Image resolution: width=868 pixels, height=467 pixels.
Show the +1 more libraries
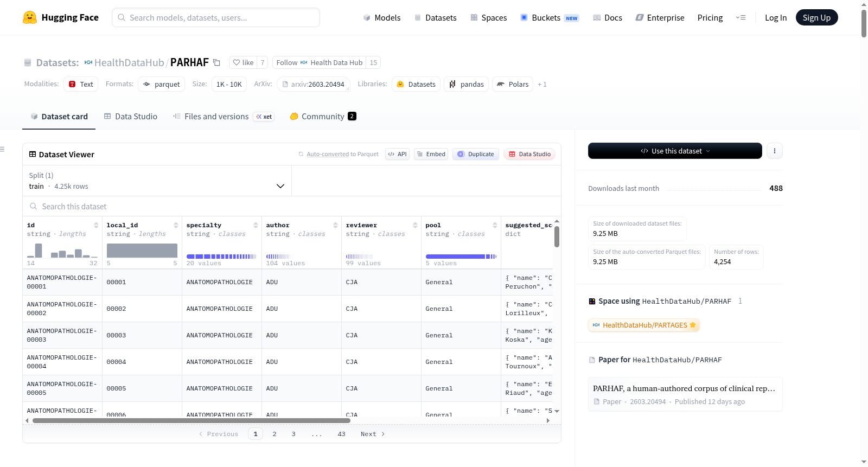click(542, 84)
